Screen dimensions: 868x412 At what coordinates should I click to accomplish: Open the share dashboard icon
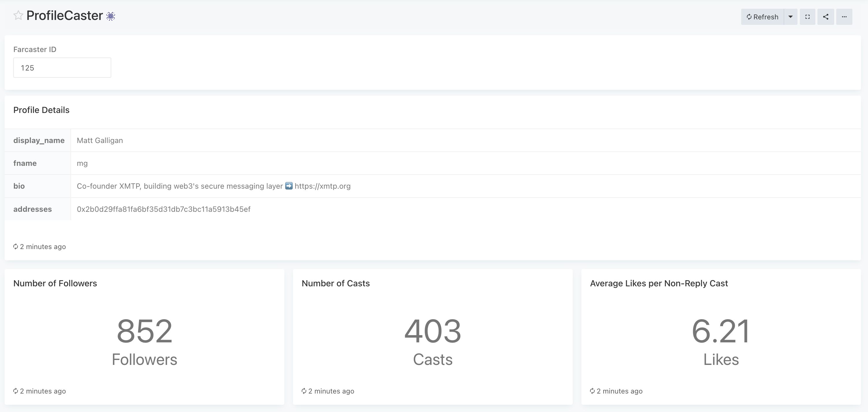coord(826,17)
